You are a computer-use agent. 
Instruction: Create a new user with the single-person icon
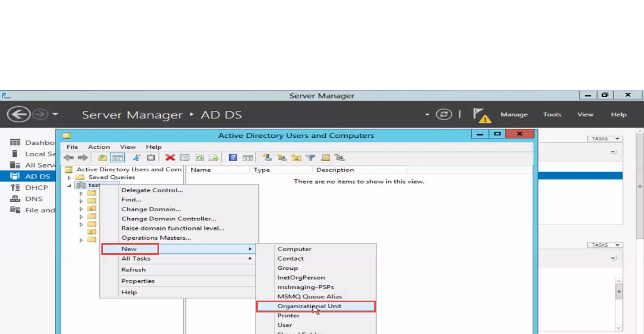267,157
